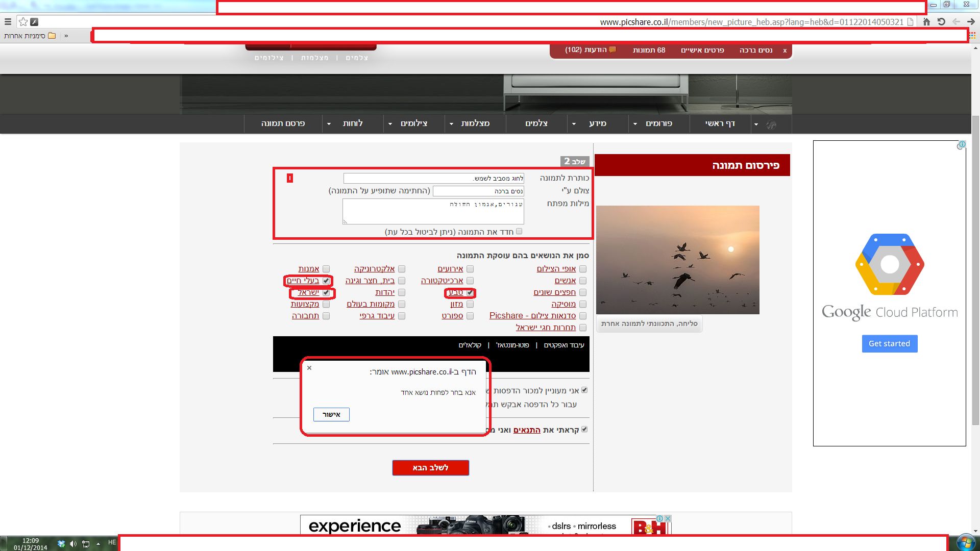
Task: Open the פרסם תמונה navigation item
Action: coord(283,123)
